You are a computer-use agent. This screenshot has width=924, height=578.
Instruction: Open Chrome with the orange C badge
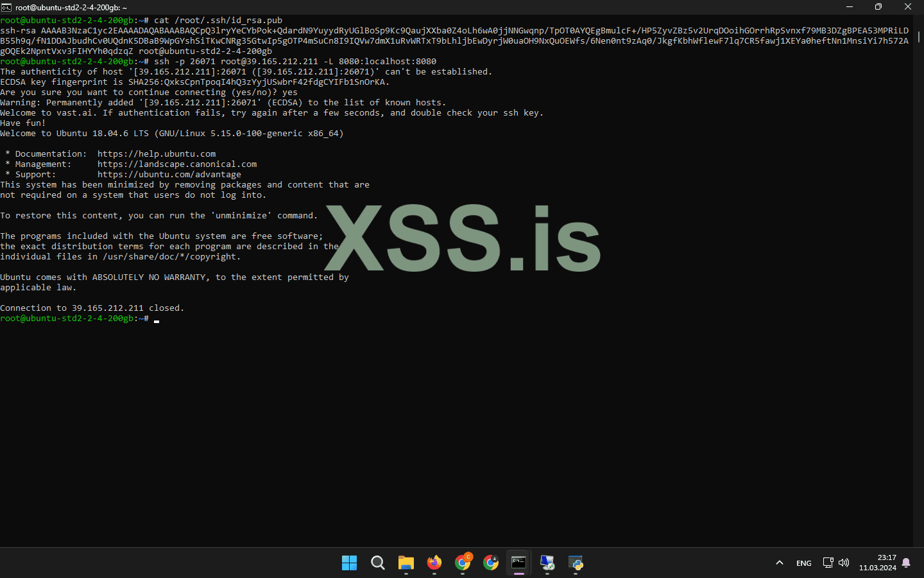tap(463, 563)
